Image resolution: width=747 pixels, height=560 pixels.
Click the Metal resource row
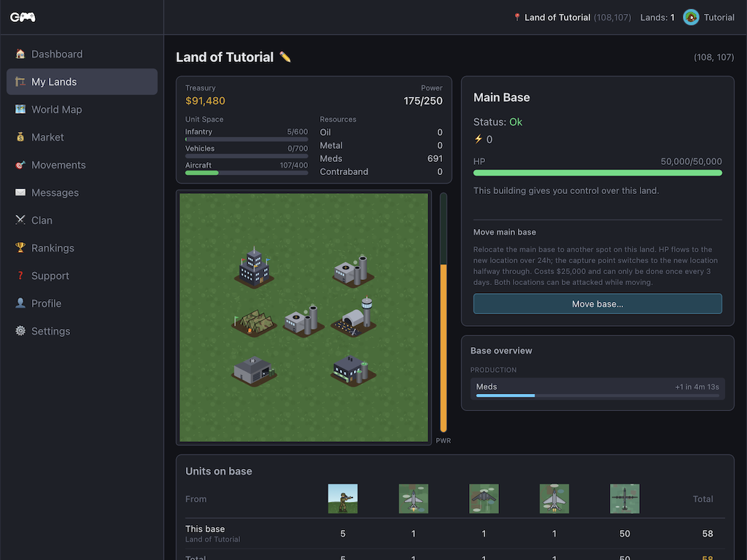(x=381, y=146)
